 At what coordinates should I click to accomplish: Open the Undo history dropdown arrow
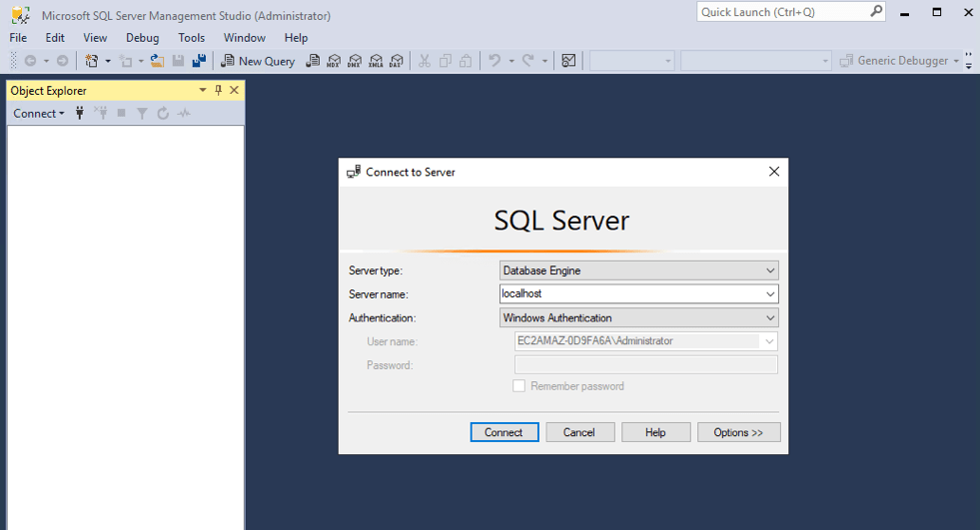tap(511, 61)
